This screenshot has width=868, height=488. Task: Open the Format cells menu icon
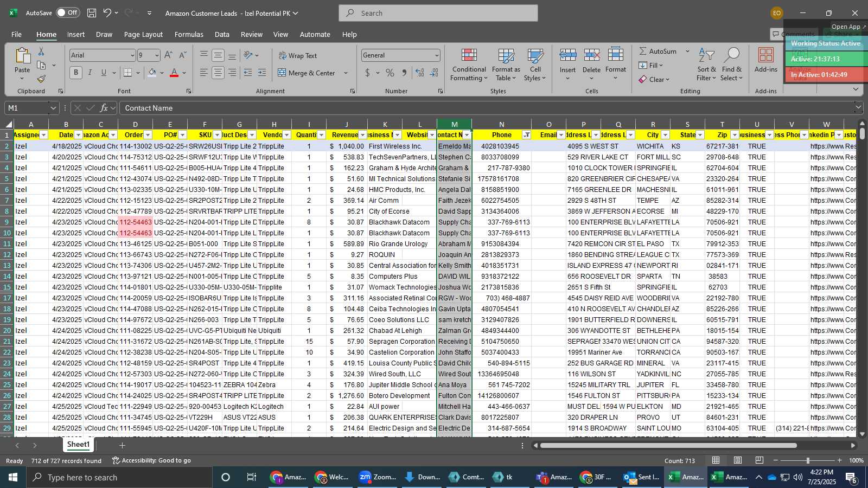616,55
